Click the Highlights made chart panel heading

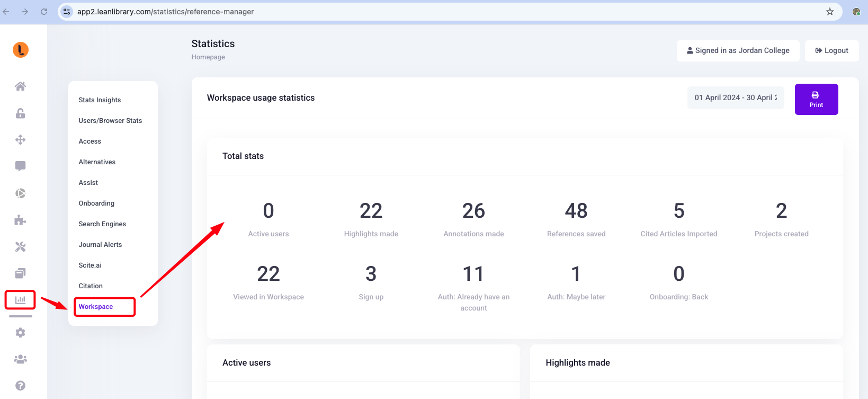578,363
